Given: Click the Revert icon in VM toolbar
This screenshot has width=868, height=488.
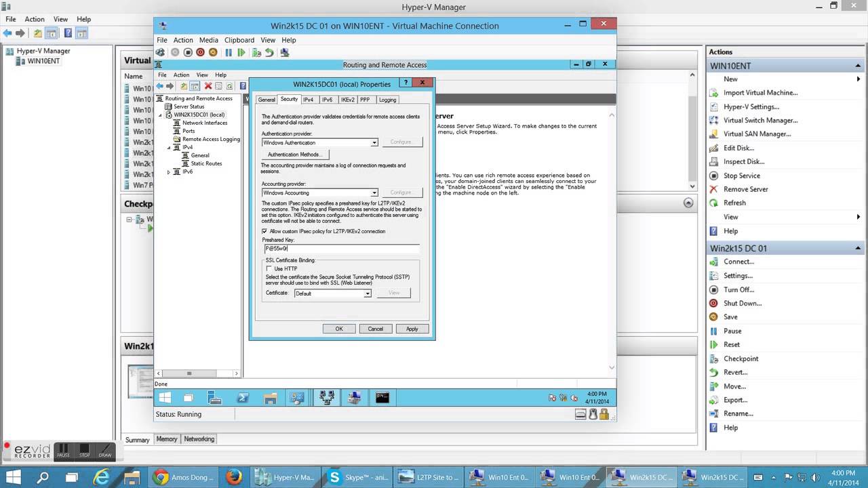Looking at the screenshot, I should pos(269,52).
